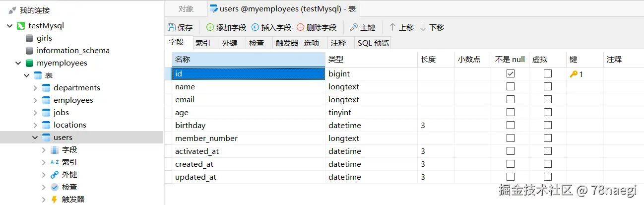Click the 触发器 lightning bolt icon in tree
Screen dimensions: 644x205
(55, 200)
